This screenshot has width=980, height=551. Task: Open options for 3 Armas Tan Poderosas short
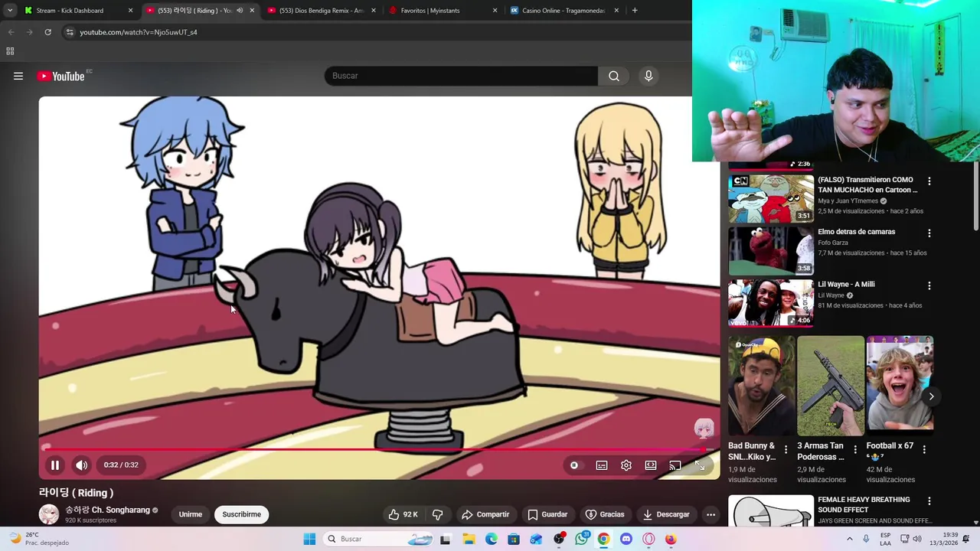(x=855, y=450)
